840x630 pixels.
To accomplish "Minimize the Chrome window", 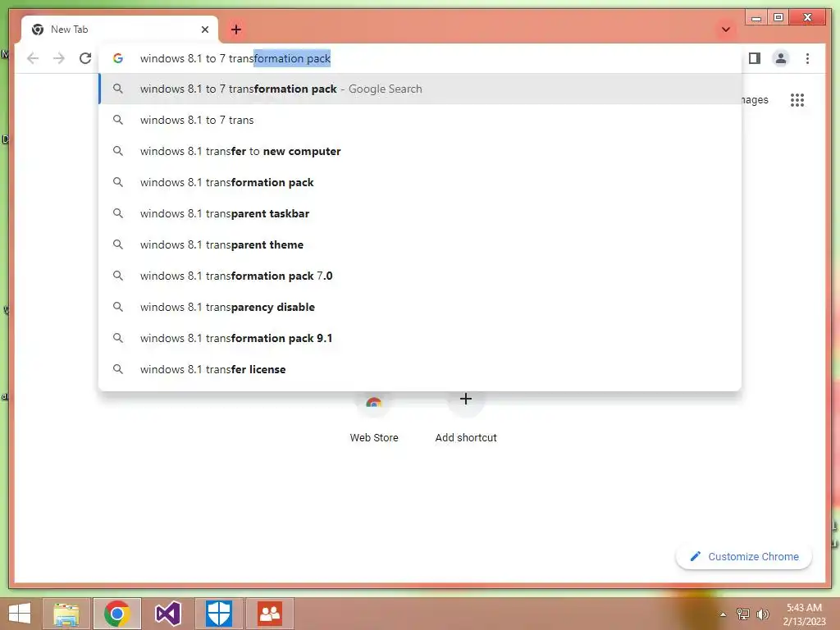I will (756, 18).
